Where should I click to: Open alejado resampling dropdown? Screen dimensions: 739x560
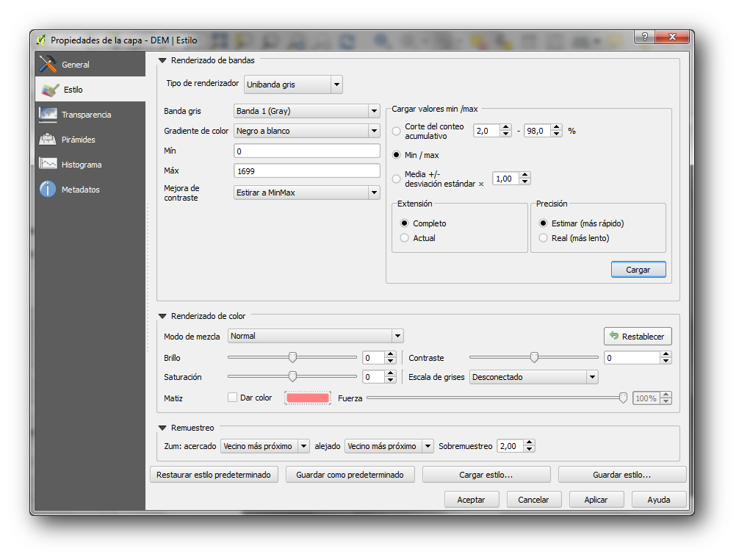coord(389,446)
